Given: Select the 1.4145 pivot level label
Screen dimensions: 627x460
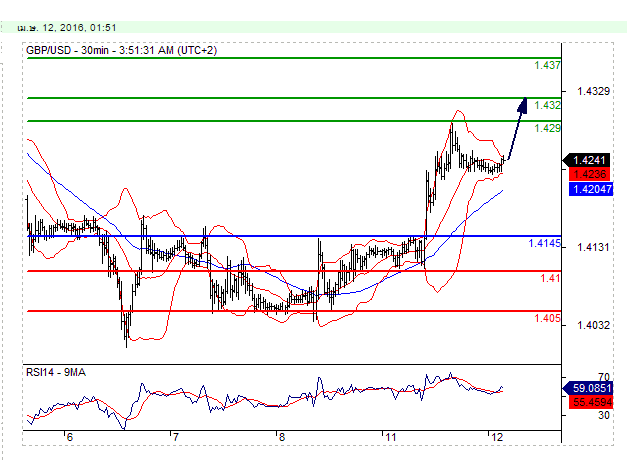Looking at the screenshot, I should 545,243.
